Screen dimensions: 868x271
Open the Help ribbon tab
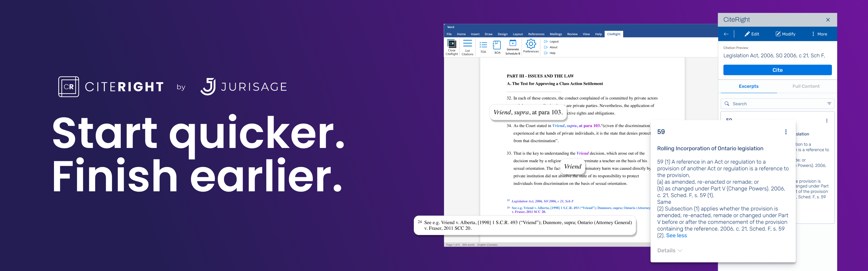598,34
